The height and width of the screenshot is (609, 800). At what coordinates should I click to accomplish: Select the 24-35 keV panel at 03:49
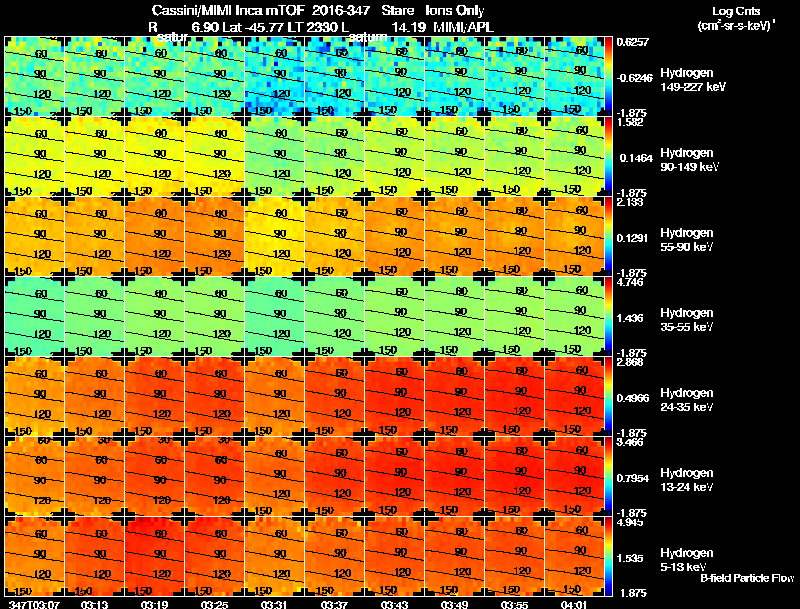coord(455,397)
